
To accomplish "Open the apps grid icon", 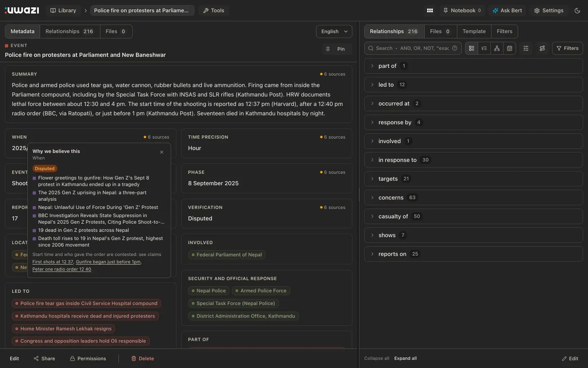I will (x=430, y=11).
